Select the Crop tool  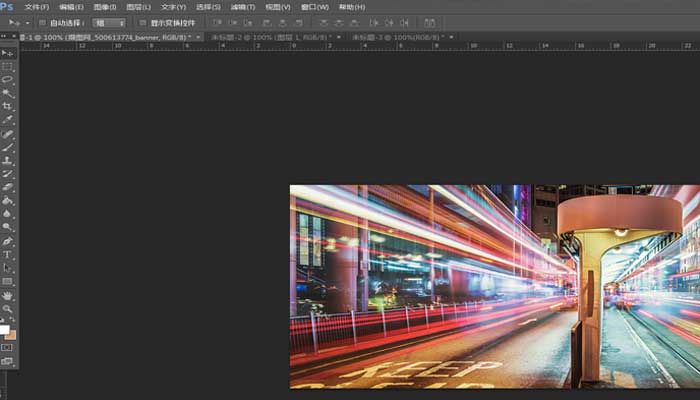(x=7, y=106)
